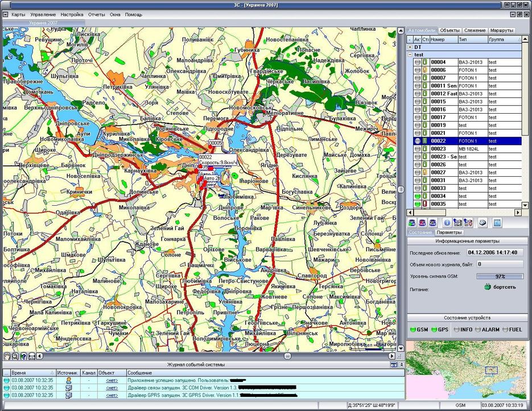
Task: Click the first vehicle toolbar icon below list
Action: tap(413, 223)
